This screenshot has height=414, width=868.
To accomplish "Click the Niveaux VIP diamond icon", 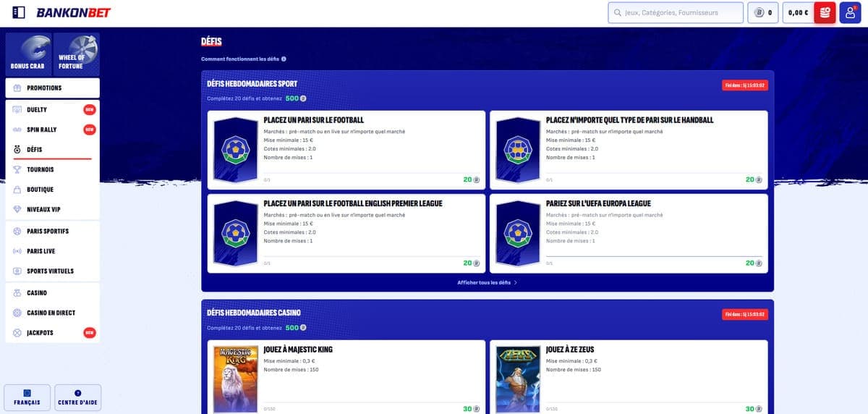I will click(x=17, y=209).
